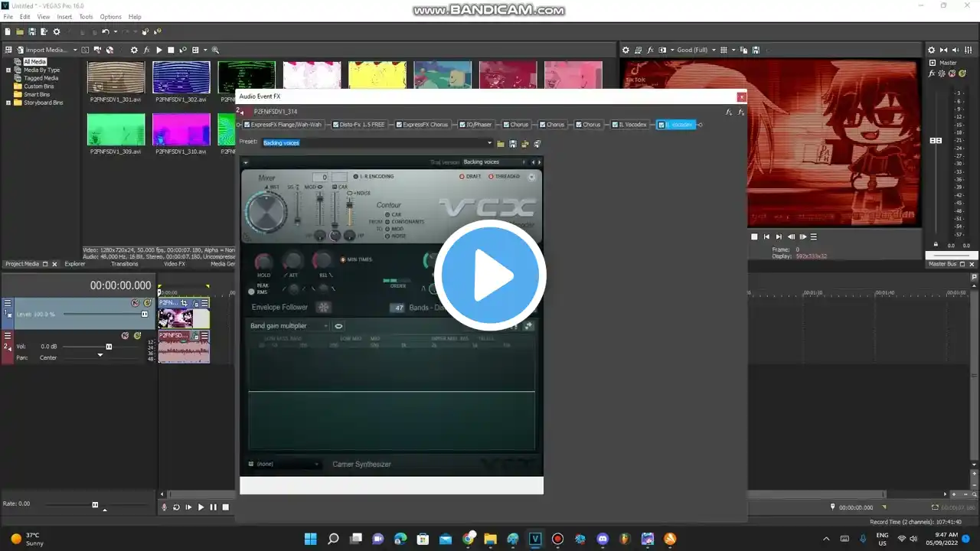
Task: Switch to the Transitions tab
Action: click(x=125, y=264)
